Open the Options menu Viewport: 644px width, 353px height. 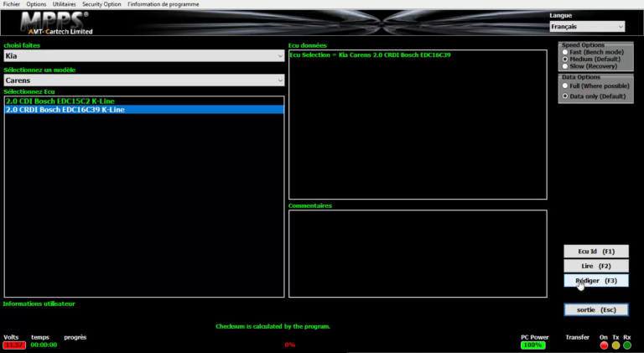(36, 4)
